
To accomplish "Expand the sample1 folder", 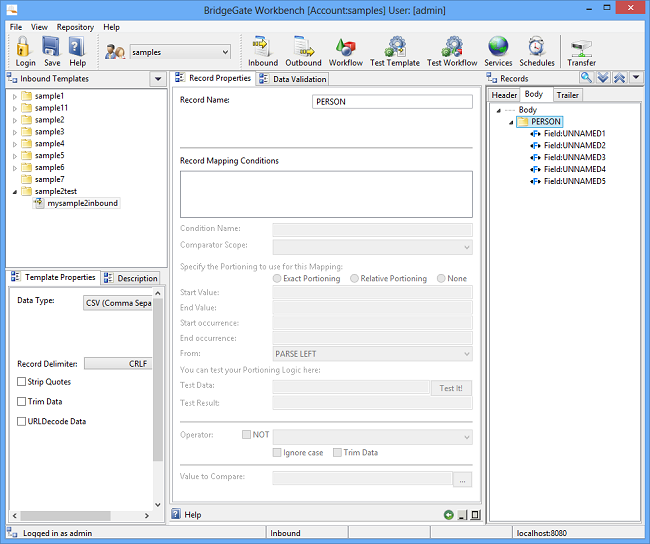I will point(15,97).
